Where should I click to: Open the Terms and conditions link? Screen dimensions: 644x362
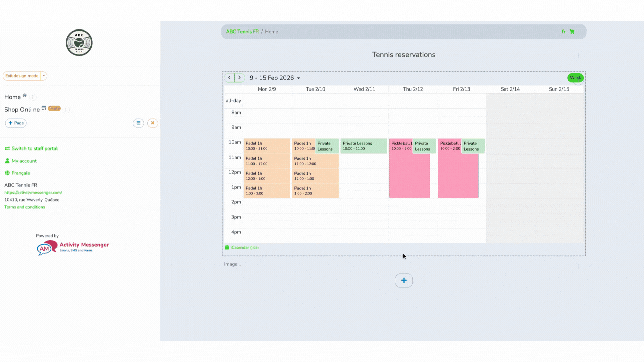point(24,207)
